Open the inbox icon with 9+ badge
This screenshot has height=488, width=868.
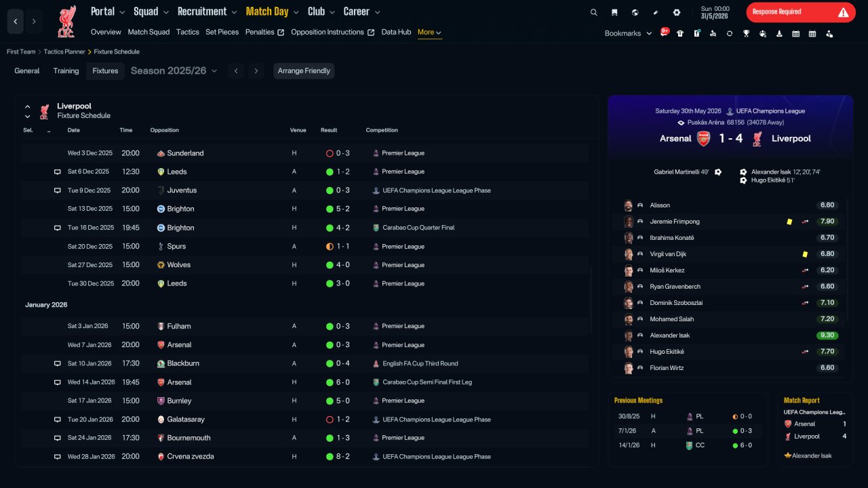click(664, 33)
